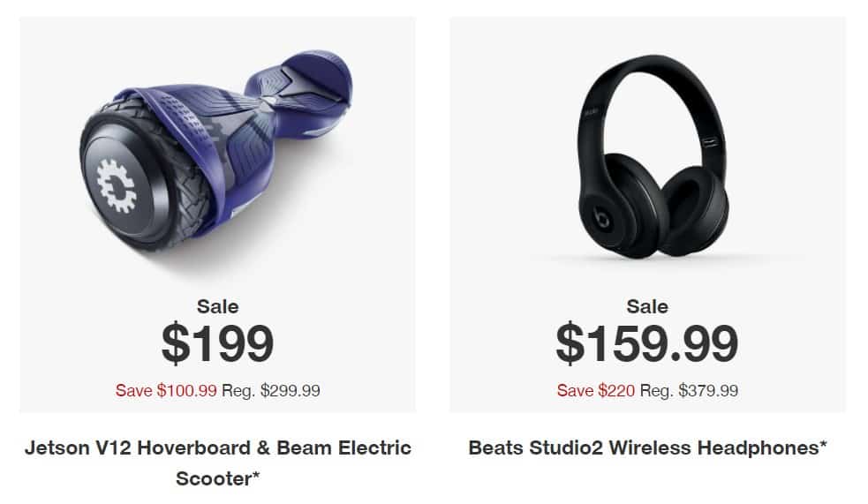Image resolution: width=868 pixels, height=504 pixels.
Task: Click the 'Save $100.99' red text
Action: [165, 391]
